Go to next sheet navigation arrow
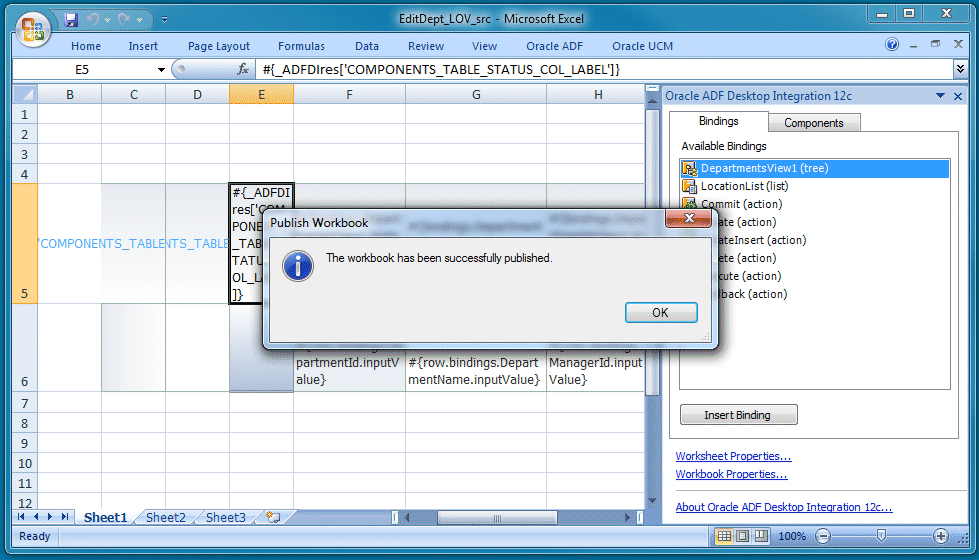The height and width of the screenshot is (560, 979). (50, 517)
